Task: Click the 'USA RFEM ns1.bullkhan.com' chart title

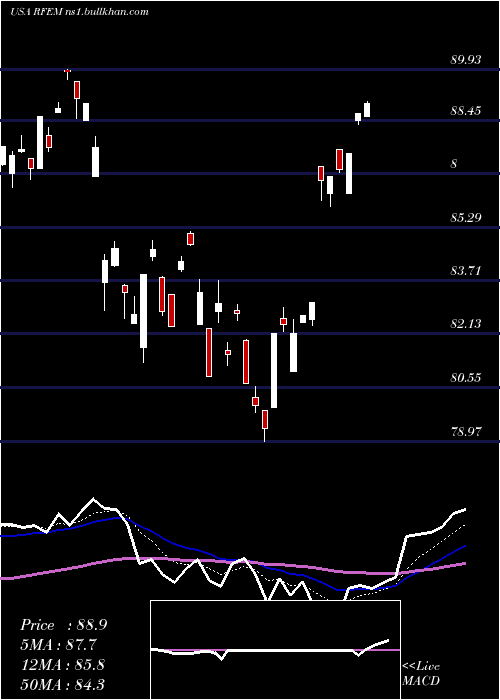Action: pos(79,12)
